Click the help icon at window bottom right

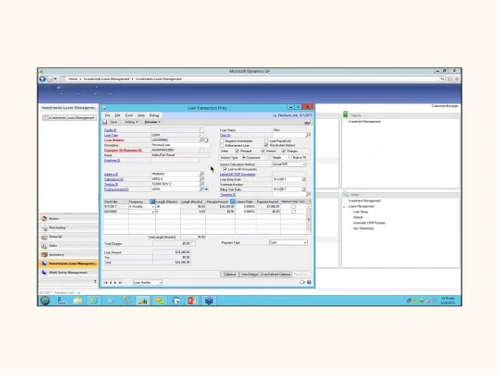309,282
